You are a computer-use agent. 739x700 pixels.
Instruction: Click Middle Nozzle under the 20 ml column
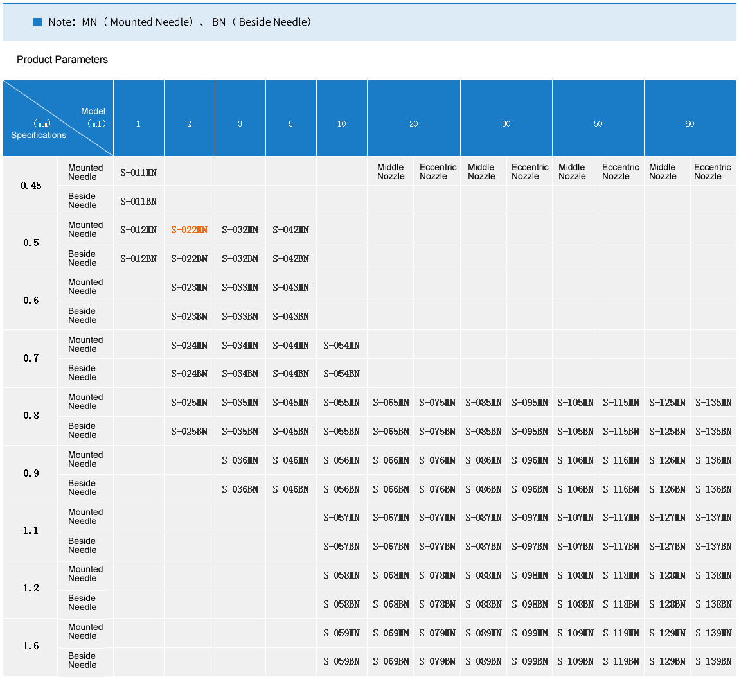click(x=391, y=171)
